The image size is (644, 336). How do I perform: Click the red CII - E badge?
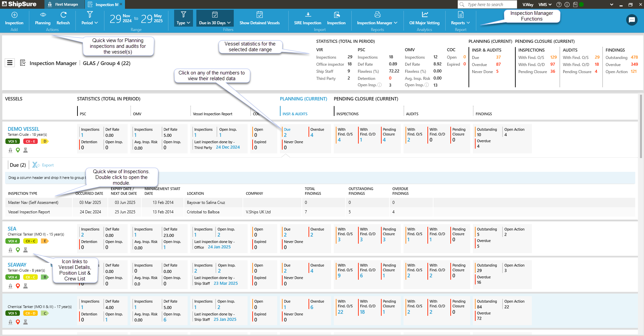[30, 141]
